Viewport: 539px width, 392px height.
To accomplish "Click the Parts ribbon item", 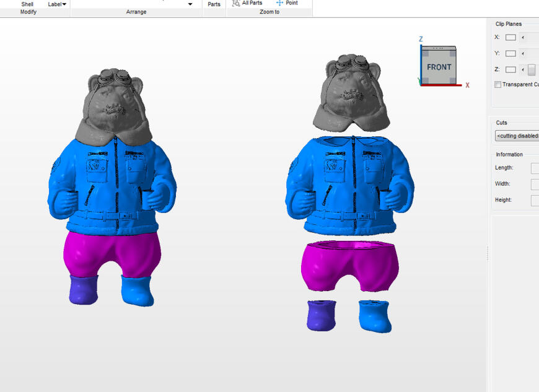I will [x=214, y=4].
